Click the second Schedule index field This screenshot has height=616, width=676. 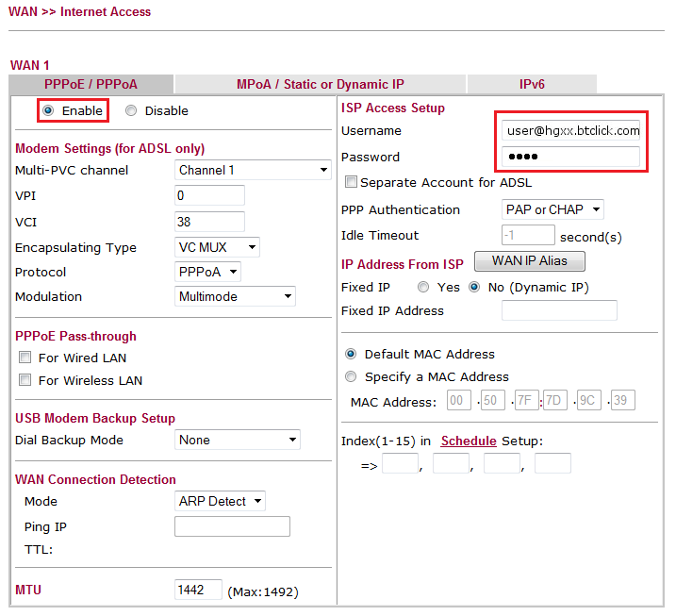point(451,463)
